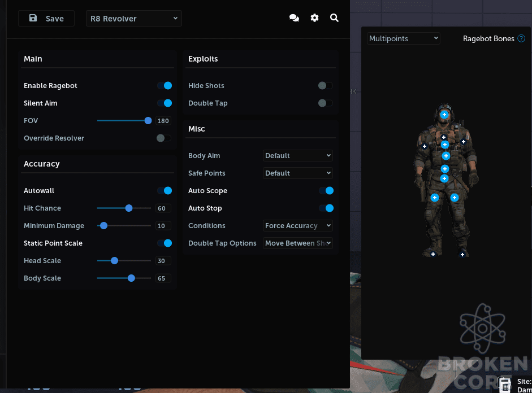Image resolution: width=532 pixels, height=393 pixels.
Task: Click the FOV value field showing 180
Action: (163, 121)
